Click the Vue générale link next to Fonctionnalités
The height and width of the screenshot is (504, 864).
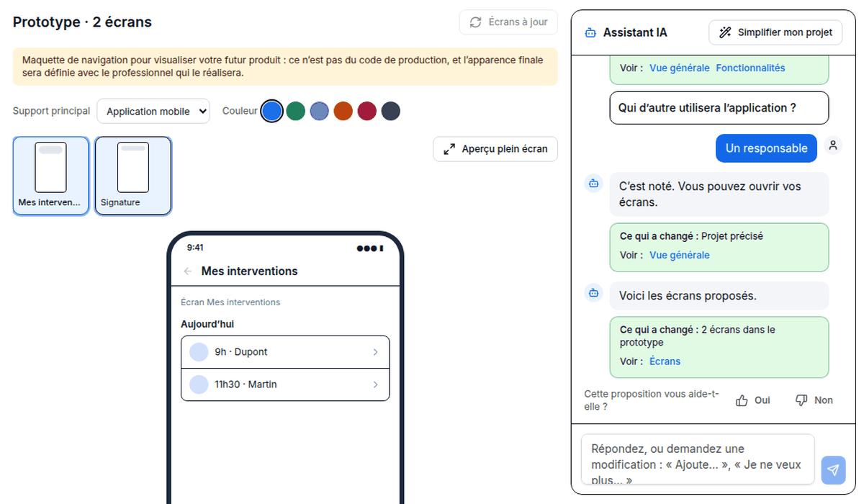tap(679, 68)
